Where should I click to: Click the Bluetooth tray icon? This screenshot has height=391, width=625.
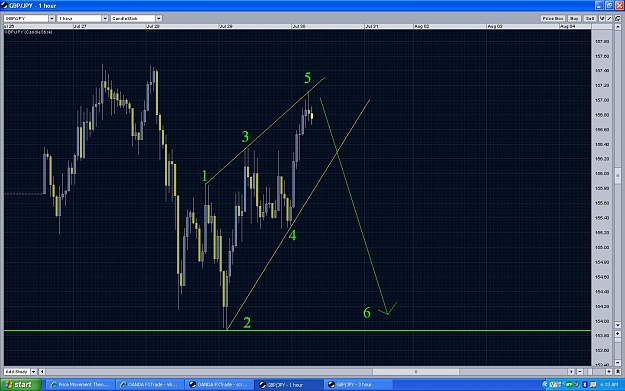[585, 385]
